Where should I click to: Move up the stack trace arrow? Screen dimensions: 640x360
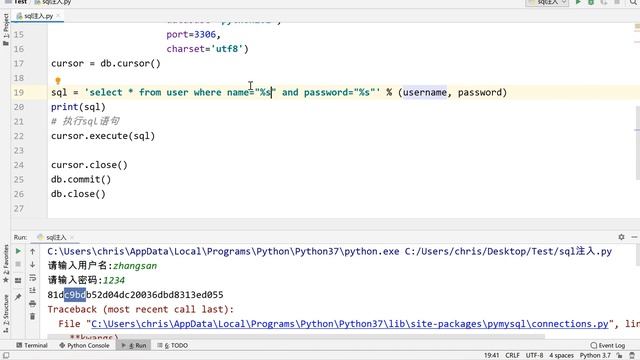click(x=33, y=251)
